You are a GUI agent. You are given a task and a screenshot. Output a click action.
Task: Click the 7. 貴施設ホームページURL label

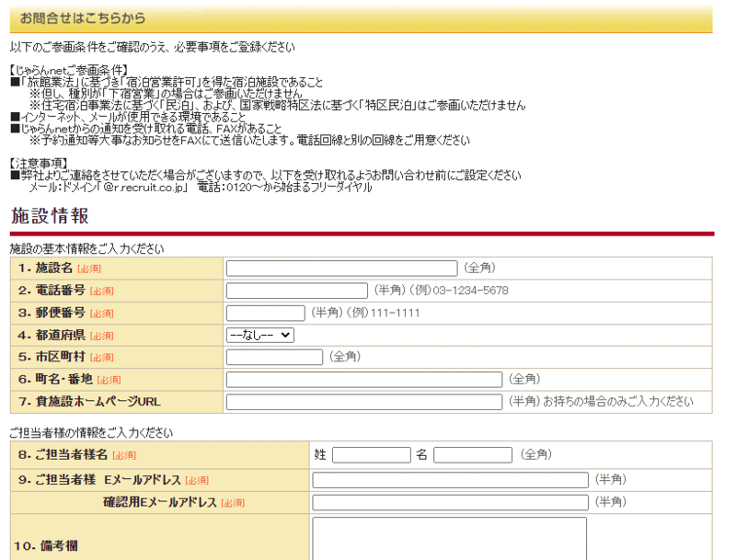pos(89,402)
